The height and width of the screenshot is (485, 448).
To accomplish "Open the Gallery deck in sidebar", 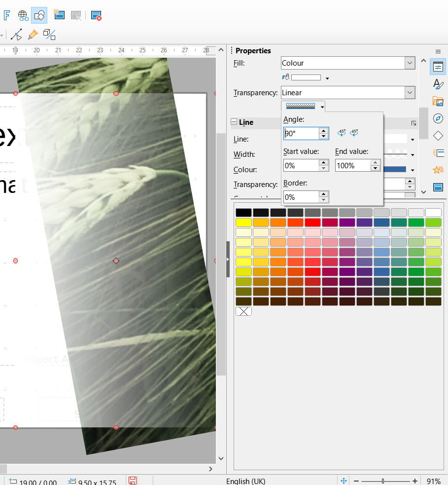I will [438, 102].
